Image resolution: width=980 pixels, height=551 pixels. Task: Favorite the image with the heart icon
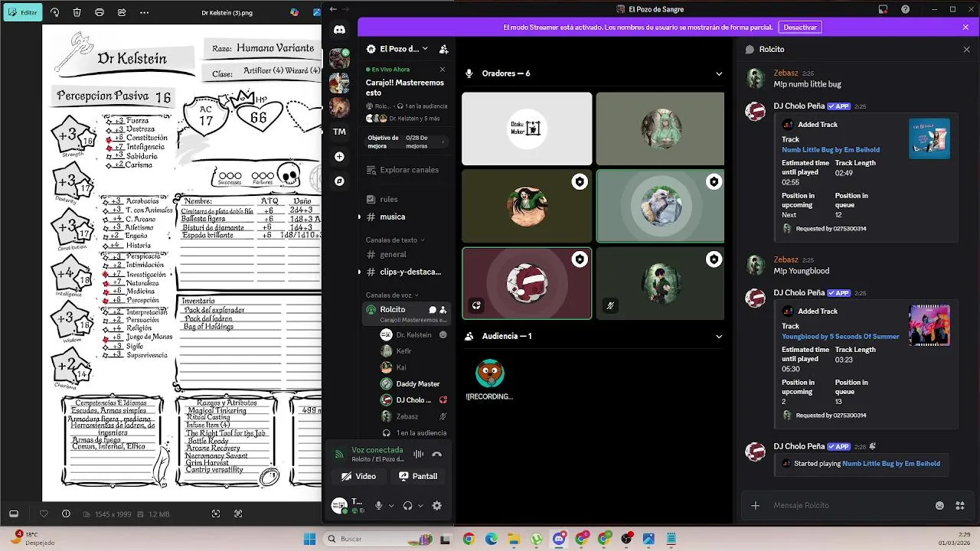point(44,514)
